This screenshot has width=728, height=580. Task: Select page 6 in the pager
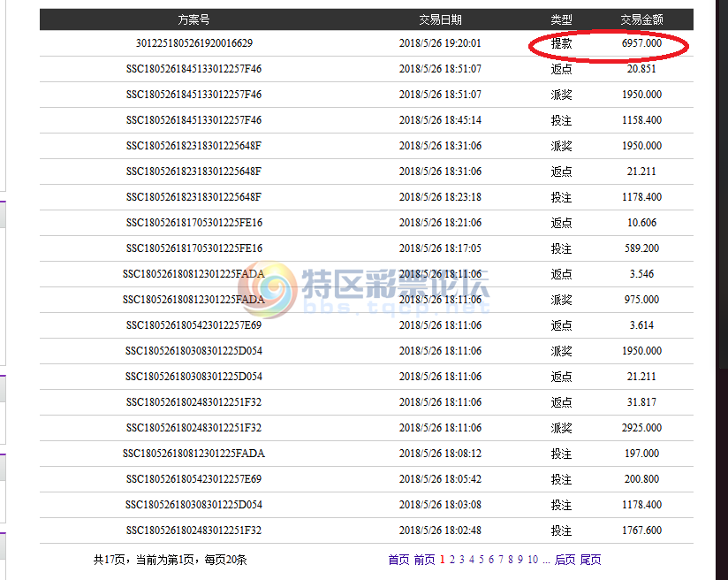490,560
